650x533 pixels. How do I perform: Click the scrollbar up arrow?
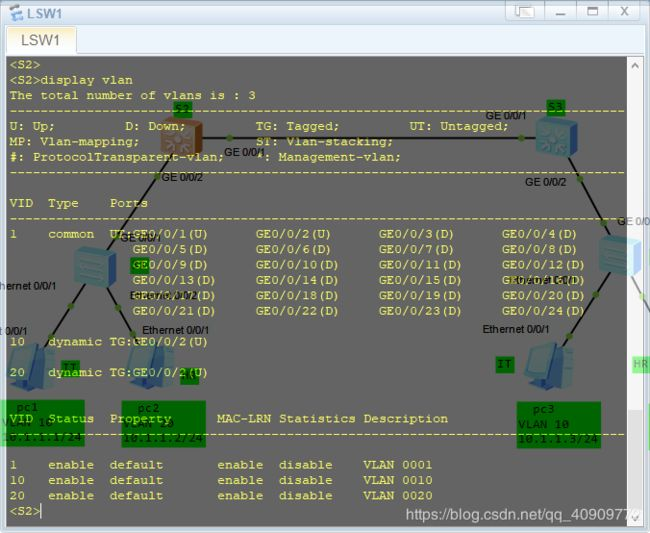coord(635,65)
